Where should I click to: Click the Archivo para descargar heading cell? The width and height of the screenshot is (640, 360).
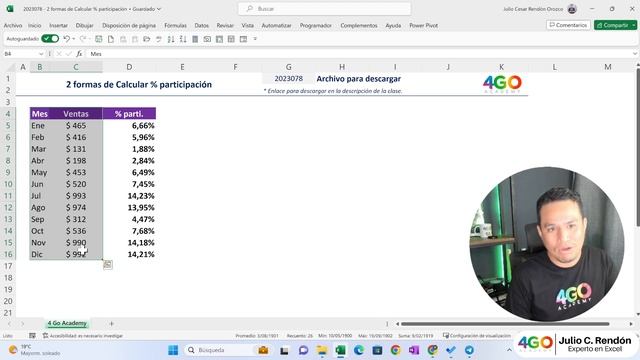pos(358,79)
